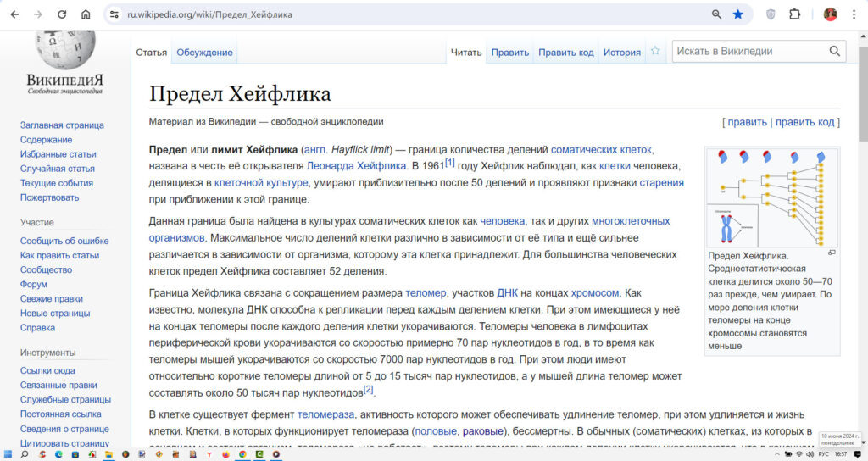The image size is (868, 461).
Task: Open the Служебные страницы link
Action: point(65,399)
